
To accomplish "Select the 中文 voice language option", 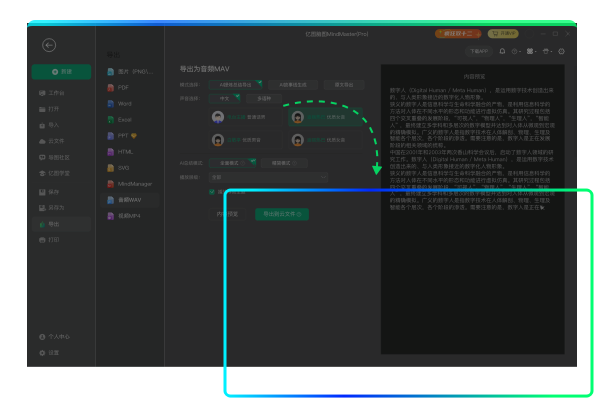I will [x=225, y=99].
